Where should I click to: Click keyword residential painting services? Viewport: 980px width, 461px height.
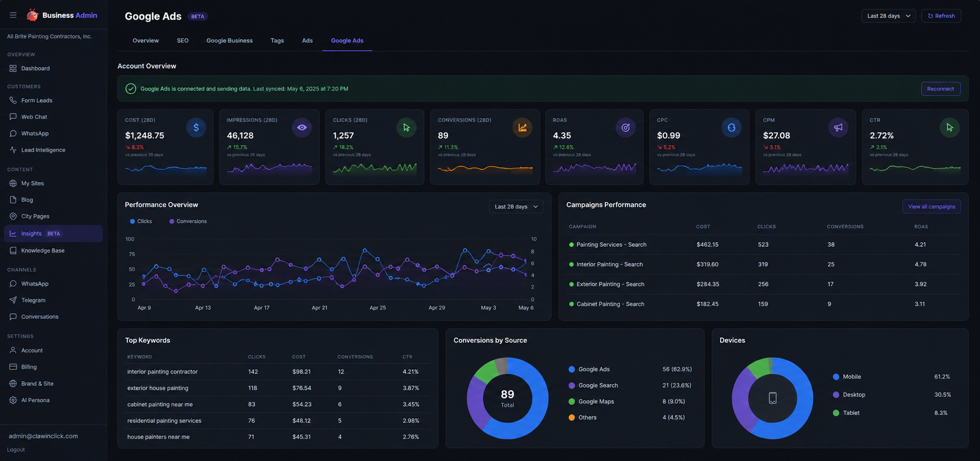164,421
